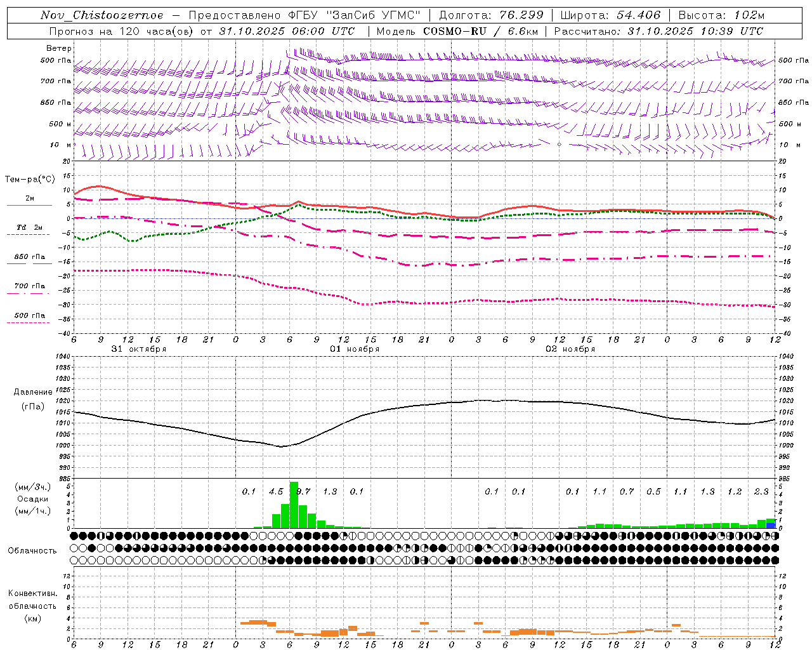The width and height of the screenshot is (812, 650).
Task: Click the 1.2 precipitation total
Action: [735, 491]
